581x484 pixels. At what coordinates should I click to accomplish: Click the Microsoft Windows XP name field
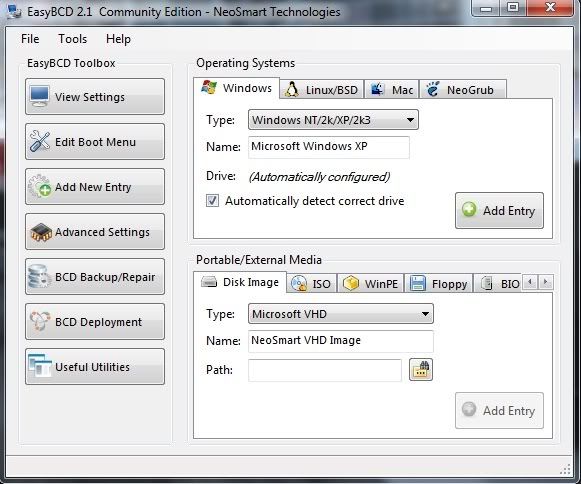[329, 147]
